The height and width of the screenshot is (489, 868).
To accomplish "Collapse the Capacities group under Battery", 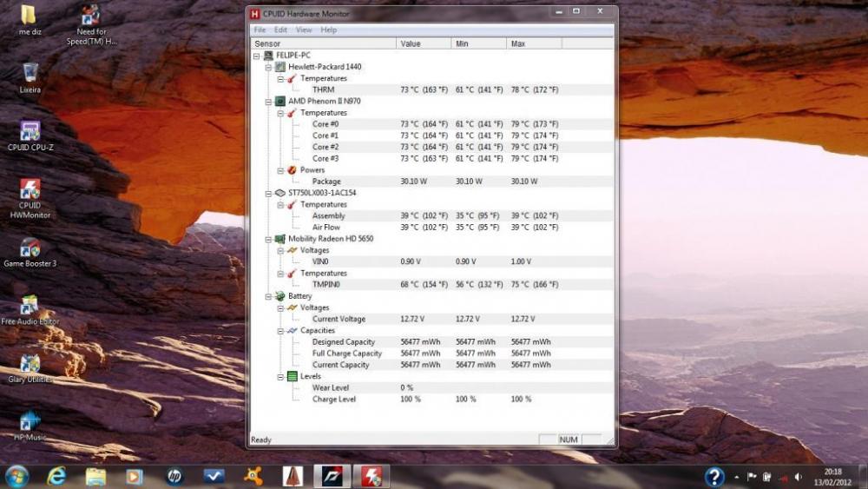I will click(x=280, y=331).
